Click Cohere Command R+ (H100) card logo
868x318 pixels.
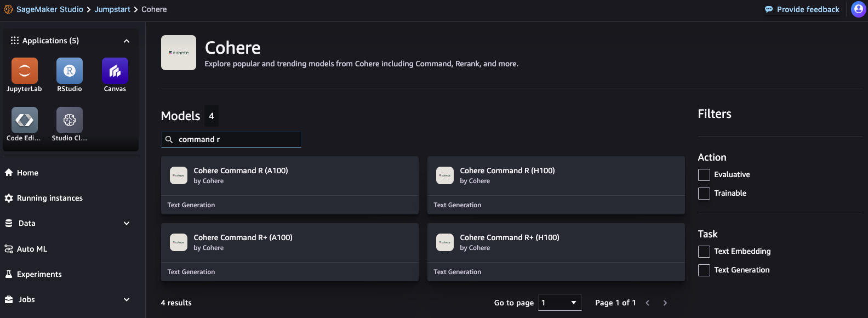coord(445,242)
